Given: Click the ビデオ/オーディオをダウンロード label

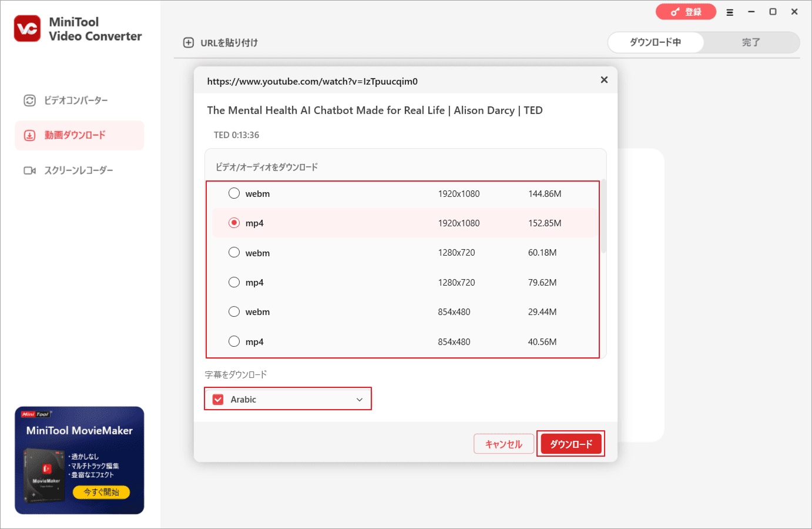Looking at the screenshot, I should [x=267, y=168].
